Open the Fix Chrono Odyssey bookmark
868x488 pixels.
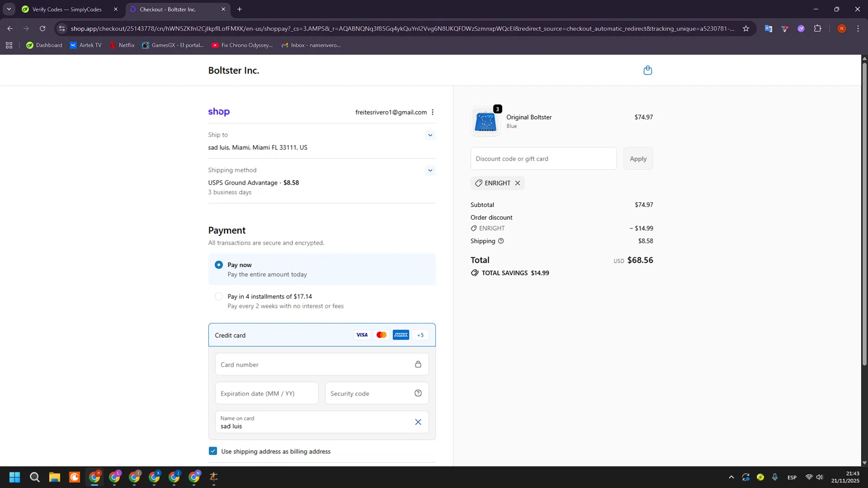click(242, 45)
